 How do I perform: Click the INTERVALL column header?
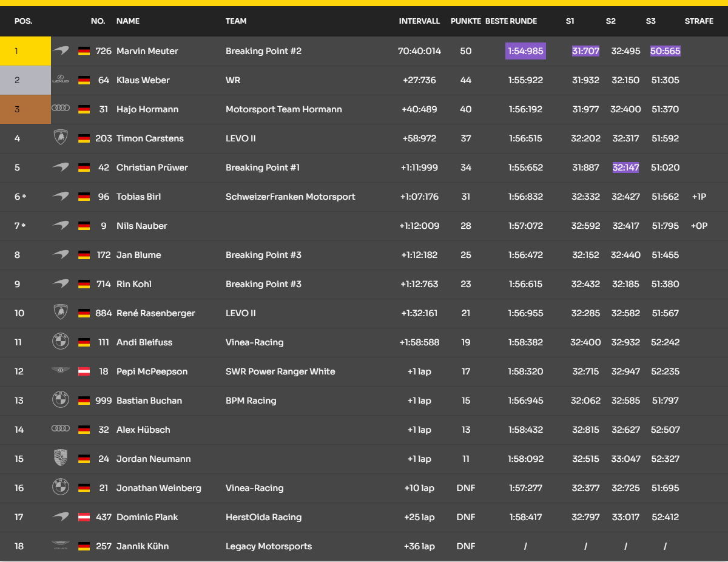419,21
